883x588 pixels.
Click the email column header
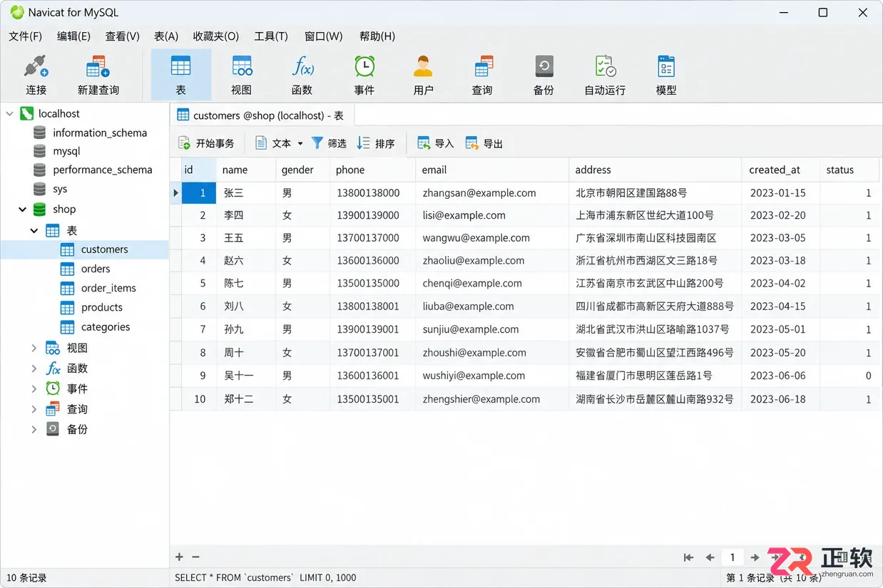pos(492,170)
